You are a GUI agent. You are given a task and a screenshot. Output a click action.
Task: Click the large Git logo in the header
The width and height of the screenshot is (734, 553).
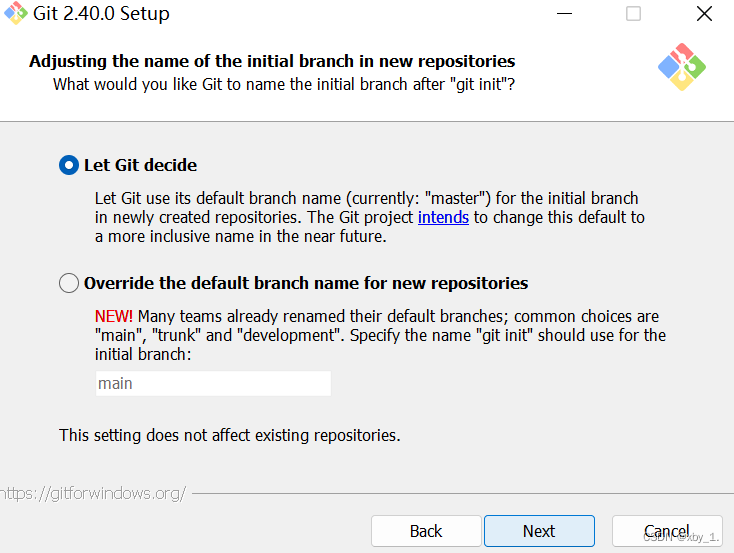[x=682, y=67]
